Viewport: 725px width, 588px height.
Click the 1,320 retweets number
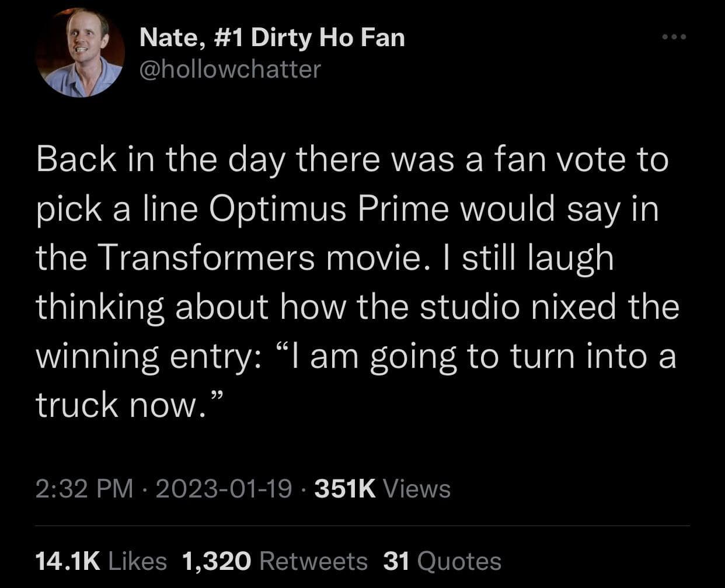(x=217, y=561)
